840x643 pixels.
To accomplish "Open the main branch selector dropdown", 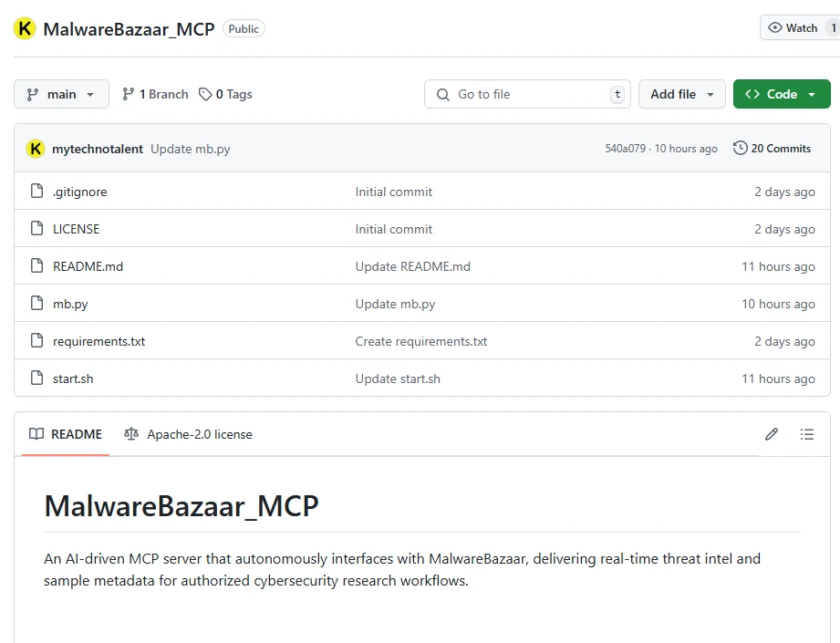I will [x=61, y=94].
